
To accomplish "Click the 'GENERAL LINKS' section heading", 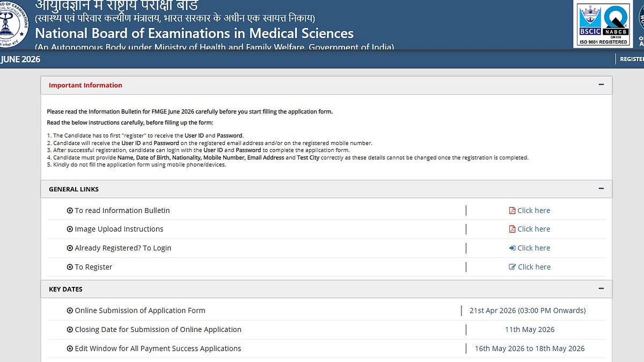I will point(74,189).
